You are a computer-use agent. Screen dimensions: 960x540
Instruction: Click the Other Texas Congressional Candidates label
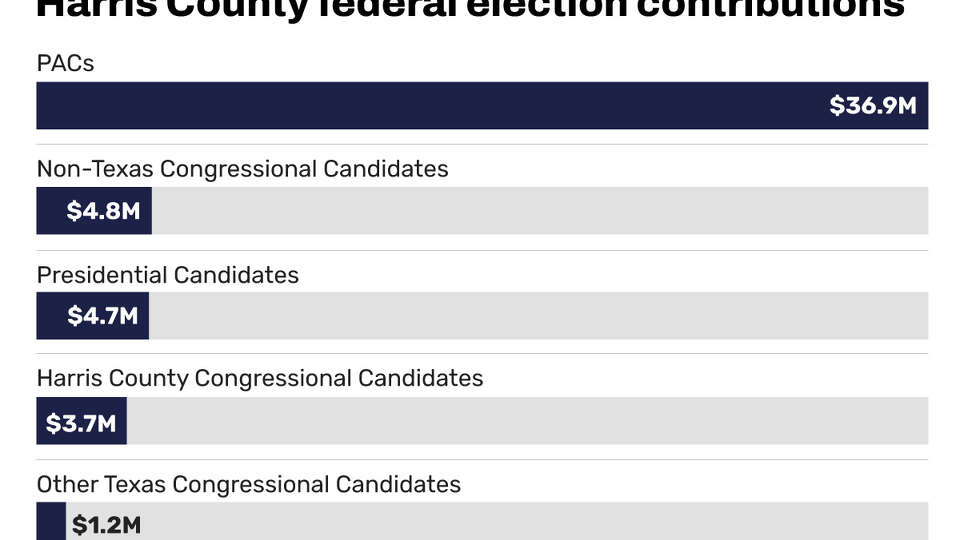(248, 484)
